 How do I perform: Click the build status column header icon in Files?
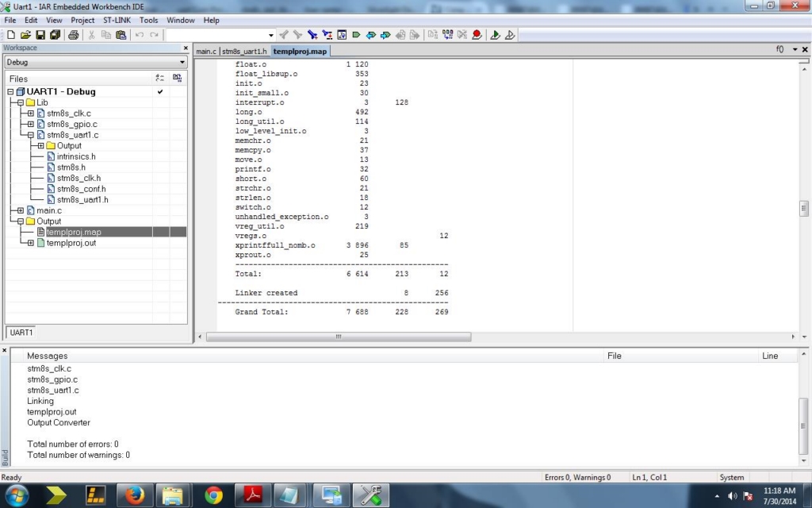(x=160, y=79)
